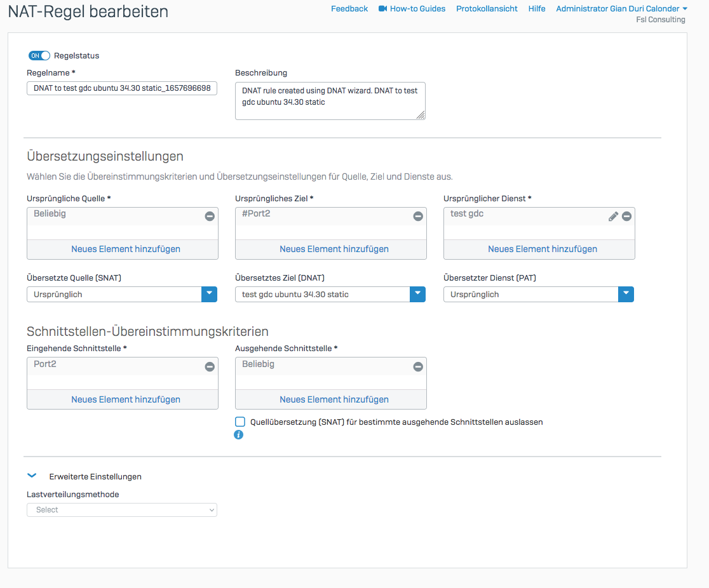The height and width of the screenshot is (588, 709).
Task: Click the How-to Guides video icon
Action: click(x=383, y=9)
